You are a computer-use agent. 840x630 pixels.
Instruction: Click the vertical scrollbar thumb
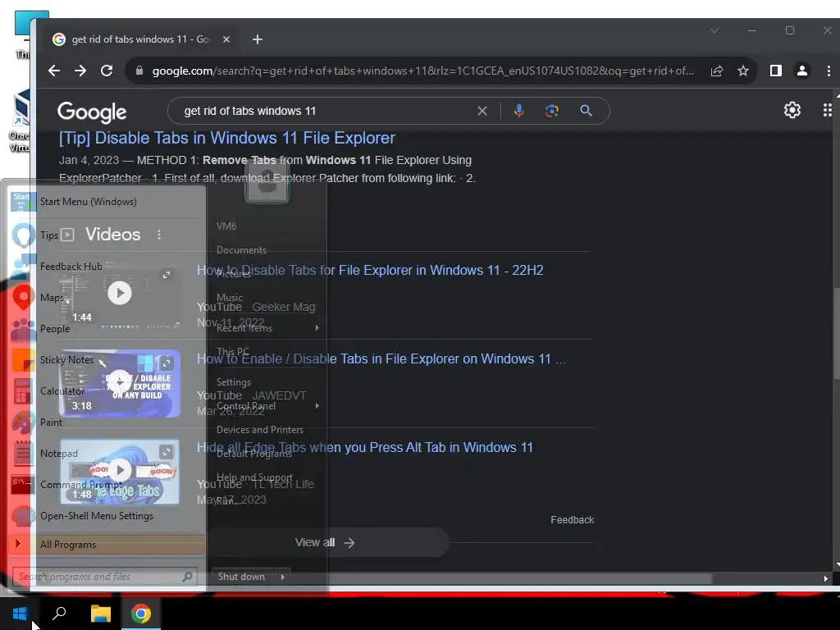coord(836,332)
